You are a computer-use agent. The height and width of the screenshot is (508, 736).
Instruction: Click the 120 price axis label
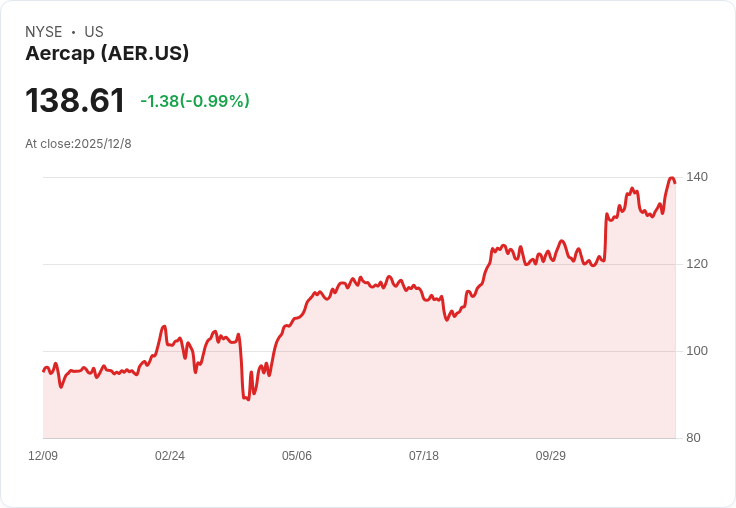(697, 264)
